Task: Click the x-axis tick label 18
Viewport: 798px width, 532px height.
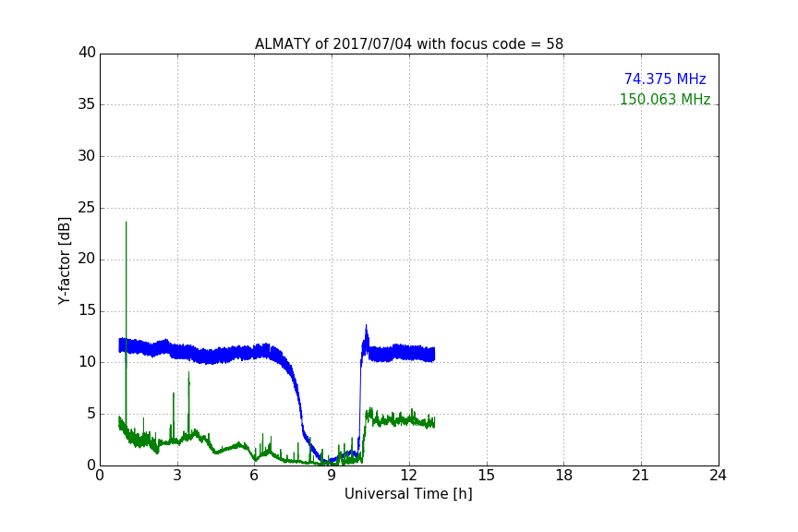Action: [x=564, y=476]
